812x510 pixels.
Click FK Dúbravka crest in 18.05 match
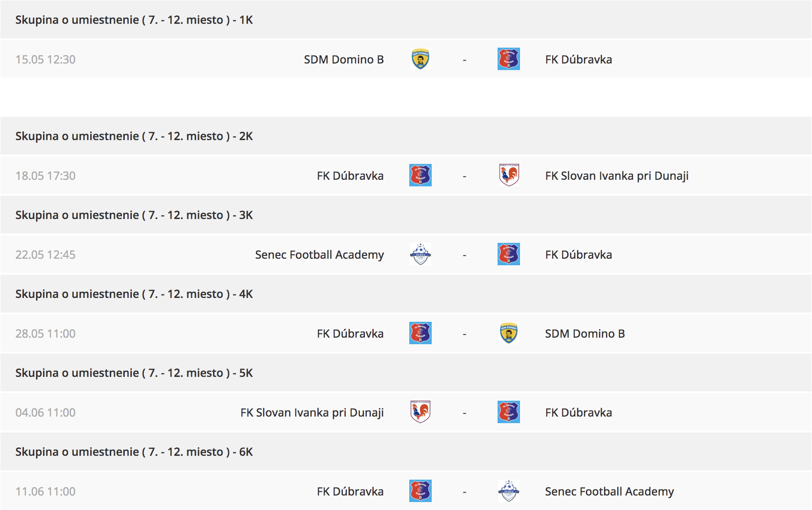click(420, 176)
